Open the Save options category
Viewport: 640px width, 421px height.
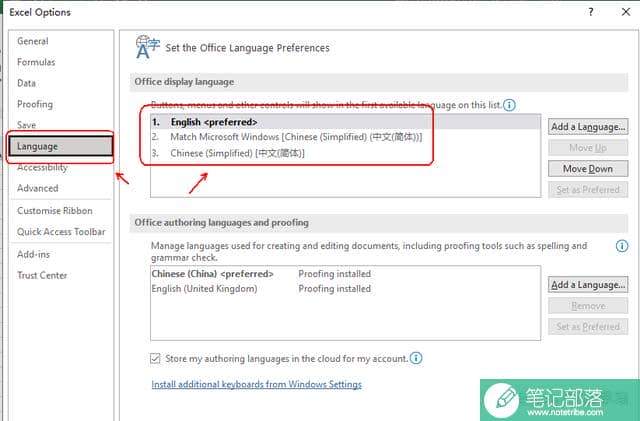27,125
